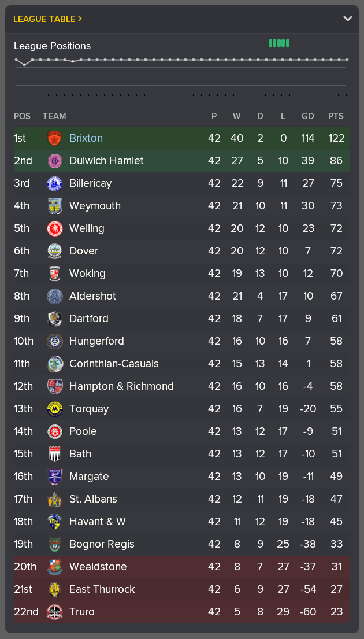Collapse the League Table panel with the chevron
The height and width of the screenshot is (639, 364).
click(x=348, y=19)
